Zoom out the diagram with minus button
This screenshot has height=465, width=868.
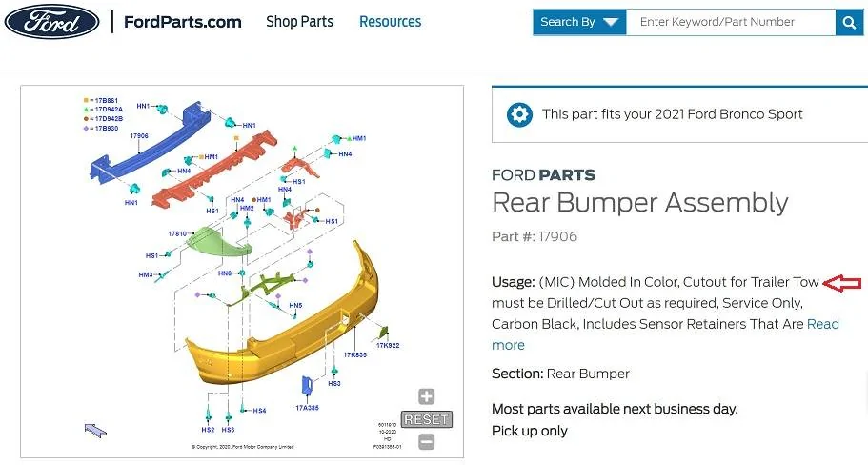coord(426,441)
